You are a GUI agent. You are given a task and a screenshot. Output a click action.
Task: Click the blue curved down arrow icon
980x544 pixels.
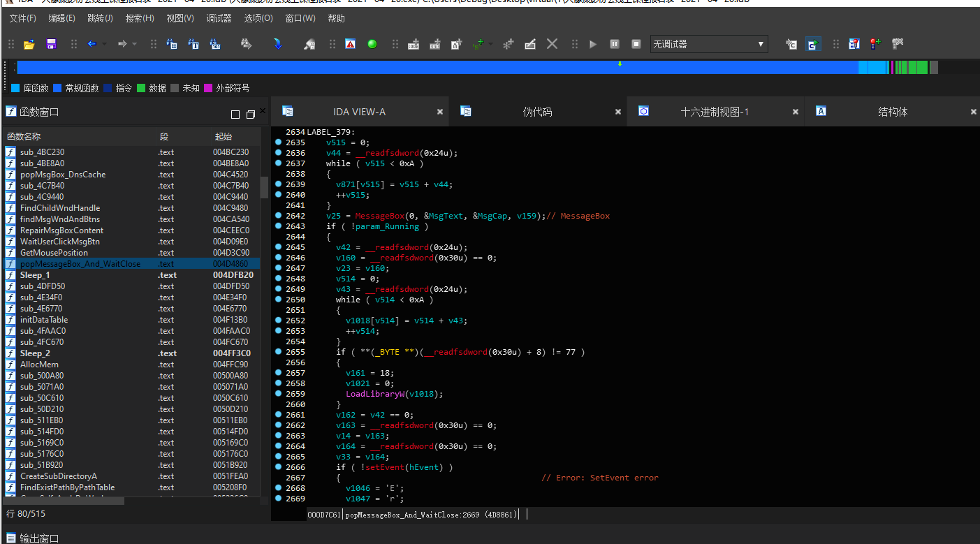[278, 44]
